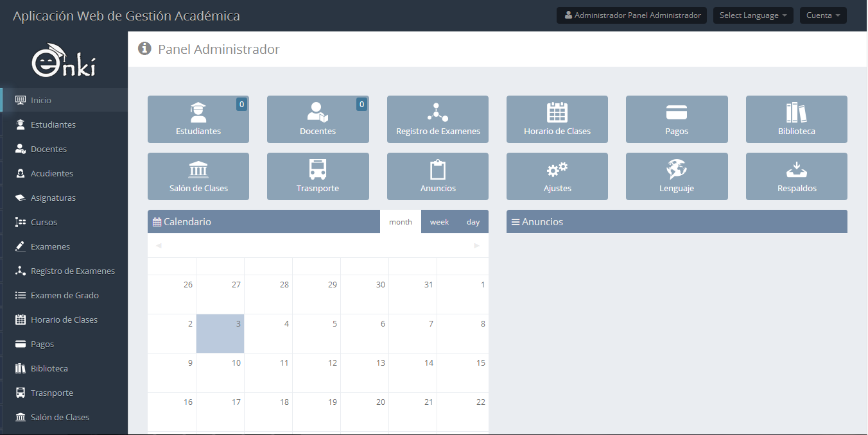Go to next month with right arrow

coord(476,246)
